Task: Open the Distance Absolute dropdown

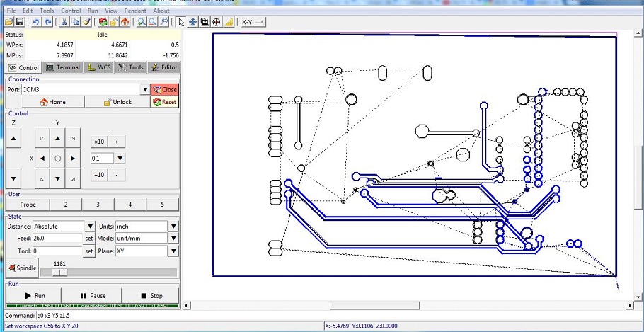Action: (x=90, y=227)
